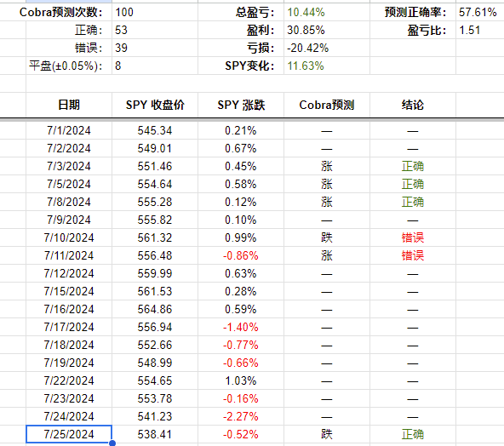Select the date cell 7/1/2024
The height and width of the screenshot is (446, 504).
pos(69,130)
